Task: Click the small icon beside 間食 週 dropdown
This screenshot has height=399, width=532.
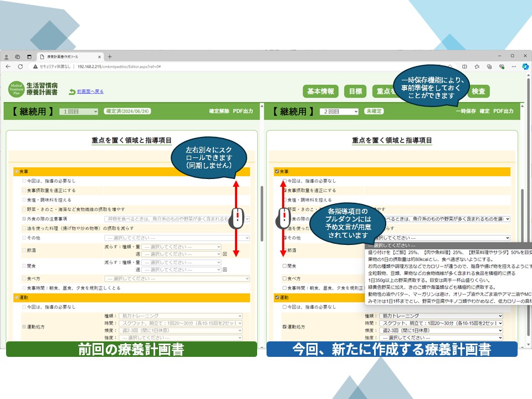Action: pos(224,270)
